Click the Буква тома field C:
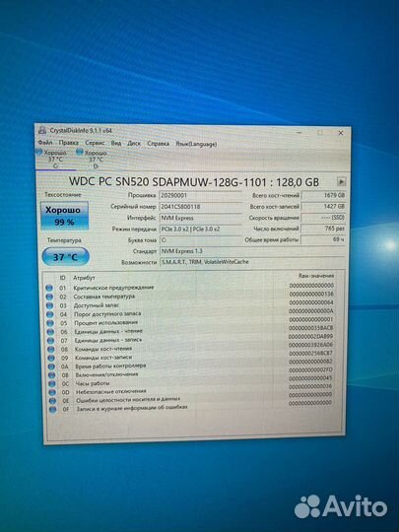 pos(200,239)
